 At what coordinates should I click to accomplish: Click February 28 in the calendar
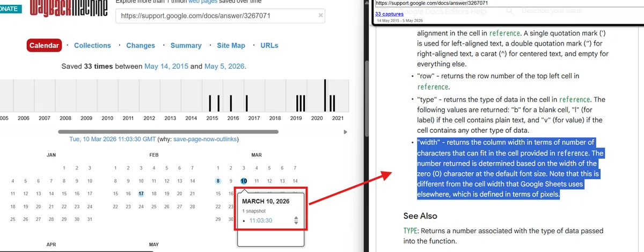(192, 206)
